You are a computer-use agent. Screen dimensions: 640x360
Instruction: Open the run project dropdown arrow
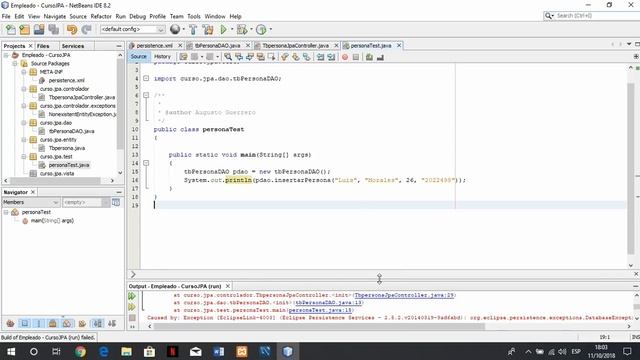[232, 29]
